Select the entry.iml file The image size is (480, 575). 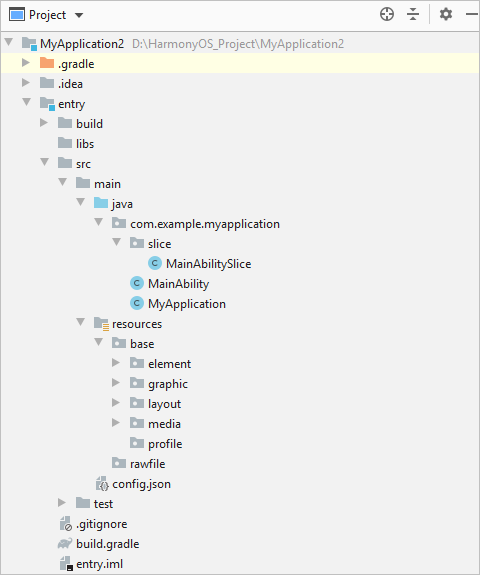coord(99,564)
